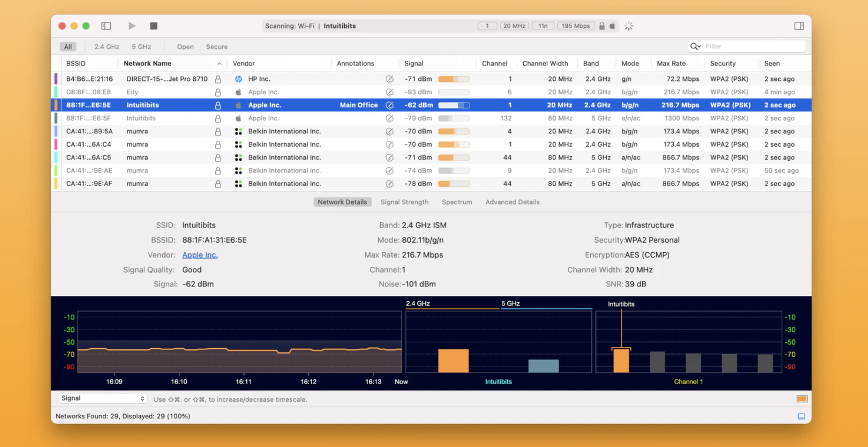Switch to Signal Strength tab
Viewport: 868px width, 447px height.
[404, 202]
